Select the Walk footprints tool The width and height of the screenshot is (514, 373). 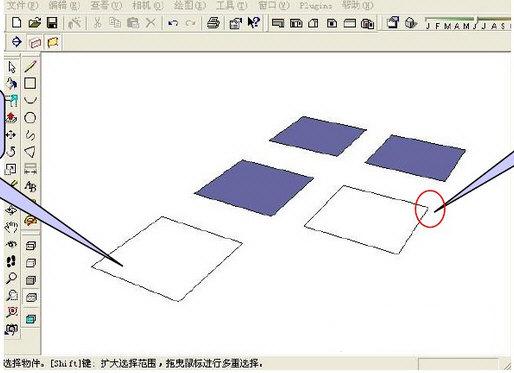pos(11,261)
